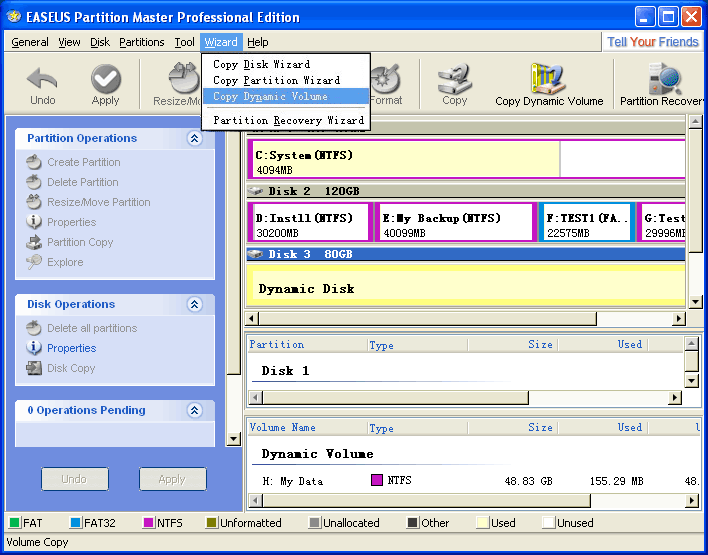Click the FAT32 legend color swatch
The width and height of the screenshot is (708, 555).
click(x=75, y=523)
